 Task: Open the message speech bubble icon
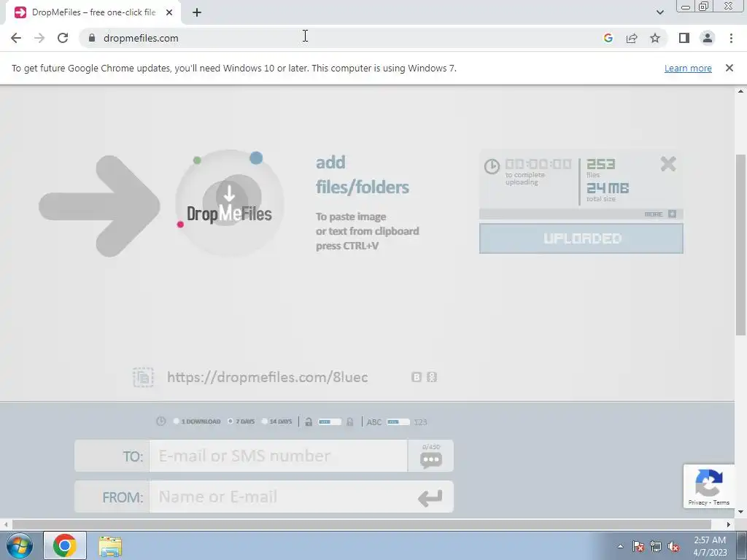pos(431,459)
